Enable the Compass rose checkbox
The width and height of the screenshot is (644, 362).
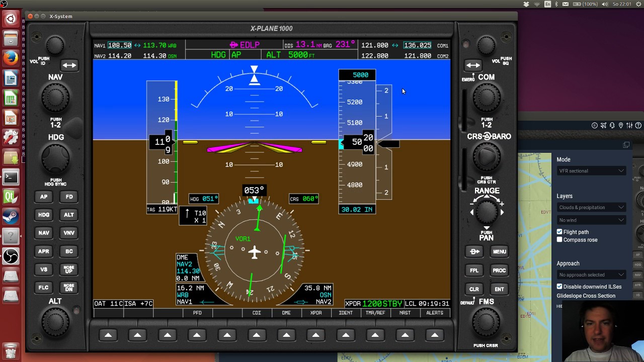click(x=559, y=240)
